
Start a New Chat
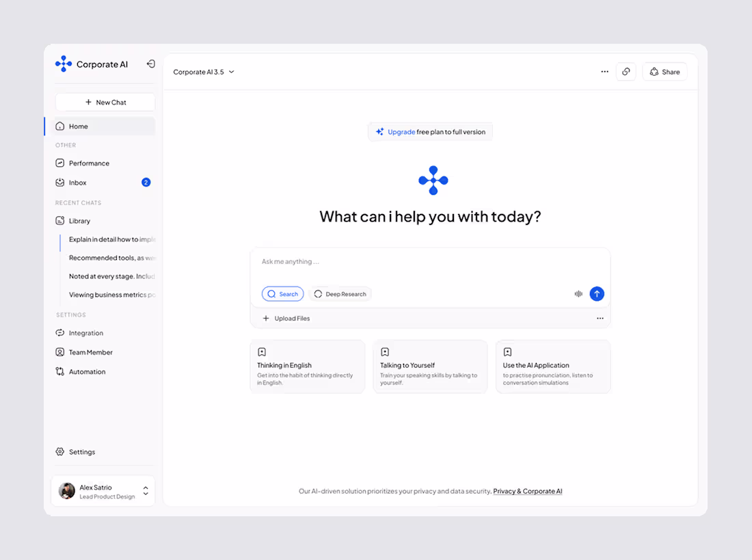point(105,102)
